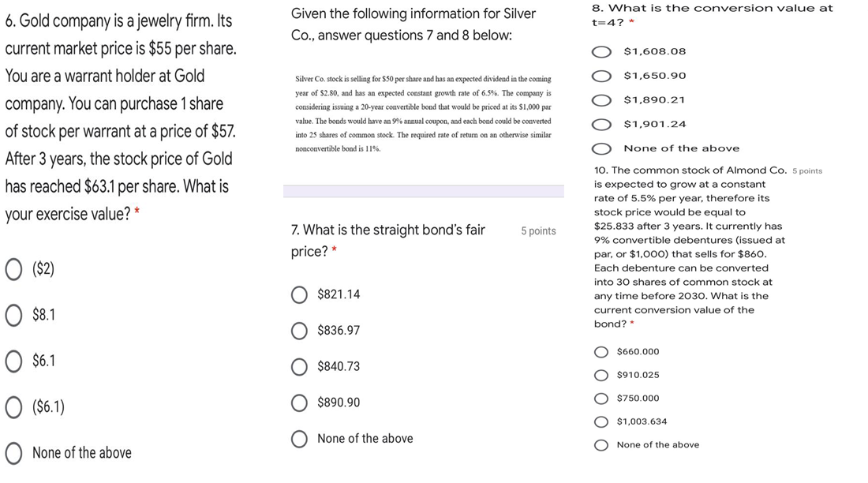Select $1,890.21 for the conversion value
The height and width of the screenshot is (483, 868).
point(602,99)
